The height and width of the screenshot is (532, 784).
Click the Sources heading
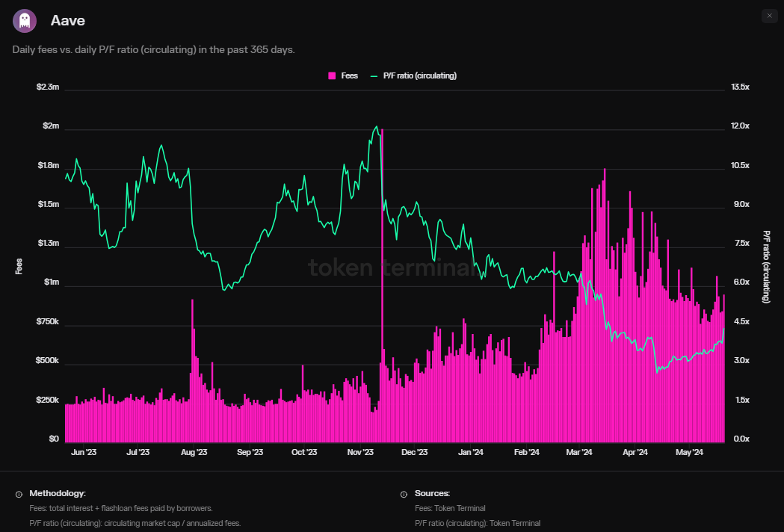433,493
